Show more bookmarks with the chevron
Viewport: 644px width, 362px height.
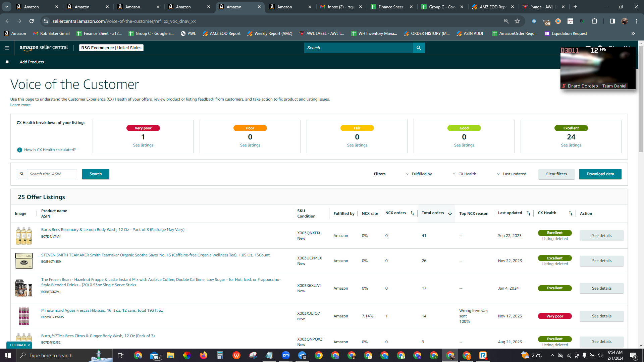(x=633, y=34)
